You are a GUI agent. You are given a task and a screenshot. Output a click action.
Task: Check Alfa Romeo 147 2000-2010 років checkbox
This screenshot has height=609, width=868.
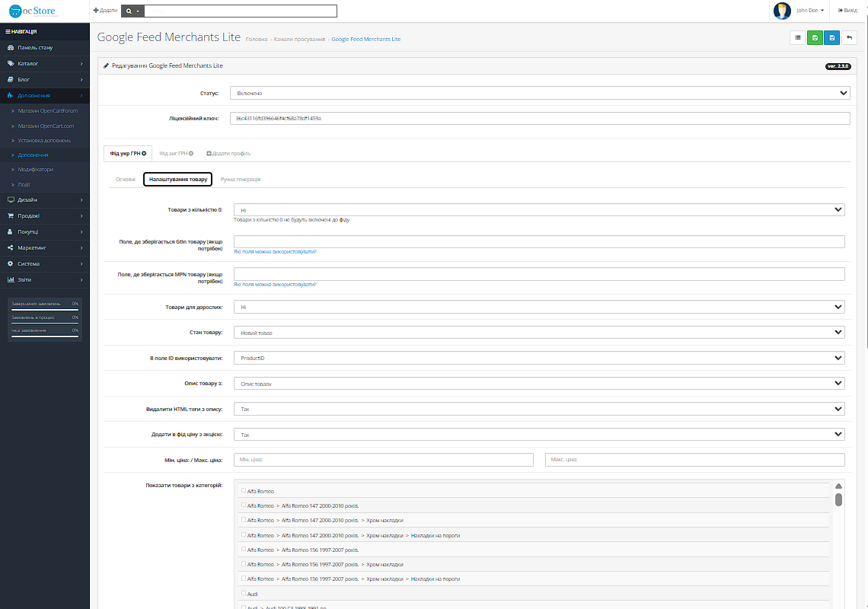[x=244, y=505]
